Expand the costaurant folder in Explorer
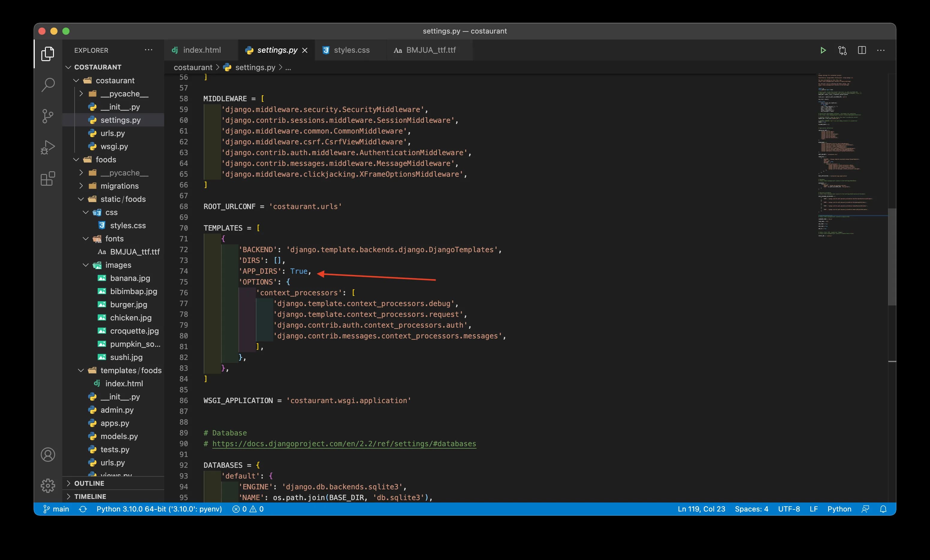Viewport: 930px width, 560px height. [x=116, y=80]
